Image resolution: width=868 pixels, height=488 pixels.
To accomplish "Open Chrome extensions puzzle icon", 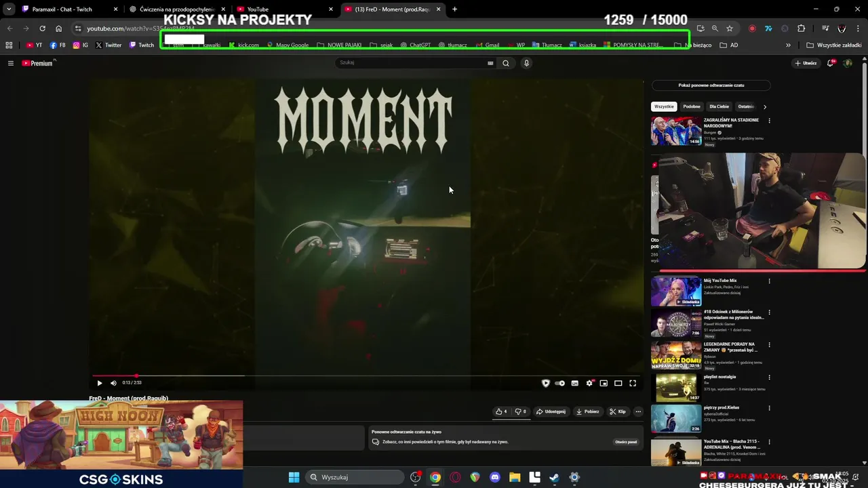I will coord(801,28).
